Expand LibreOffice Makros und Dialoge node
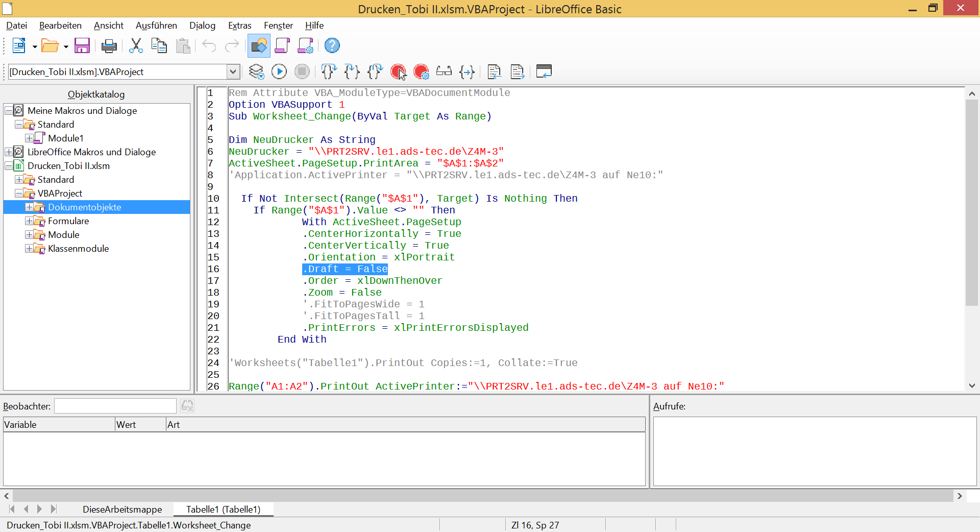 (x=9, y=152)
